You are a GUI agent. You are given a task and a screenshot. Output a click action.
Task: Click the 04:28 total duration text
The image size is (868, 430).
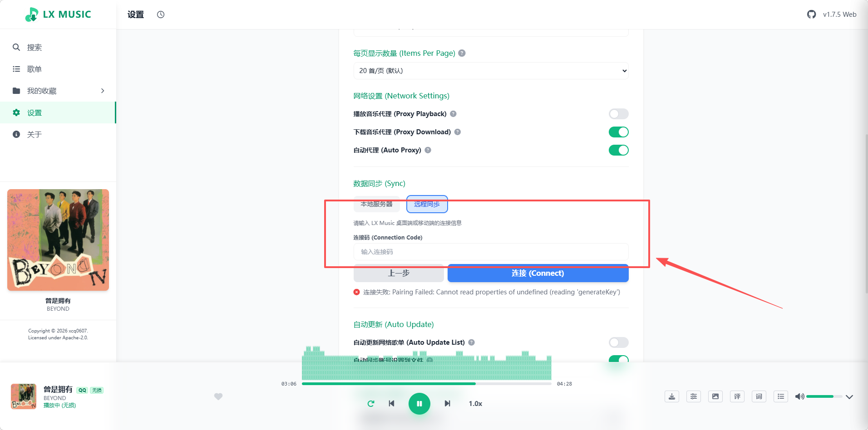[564, 384]
